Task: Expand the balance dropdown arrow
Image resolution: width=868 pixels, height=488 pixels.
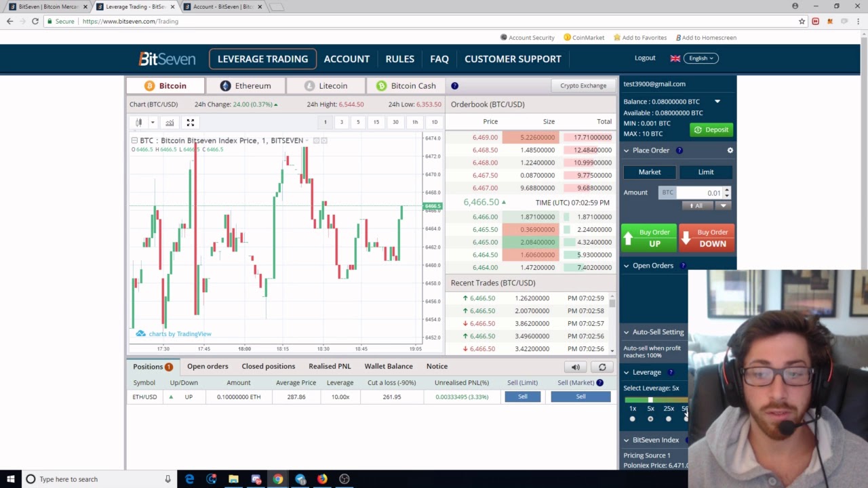Action: coord(717,102)
